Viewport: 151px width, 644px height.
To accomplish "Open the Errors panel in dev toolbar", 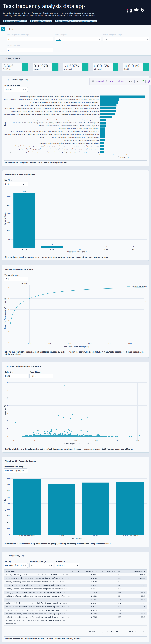I will coord(109,81).
